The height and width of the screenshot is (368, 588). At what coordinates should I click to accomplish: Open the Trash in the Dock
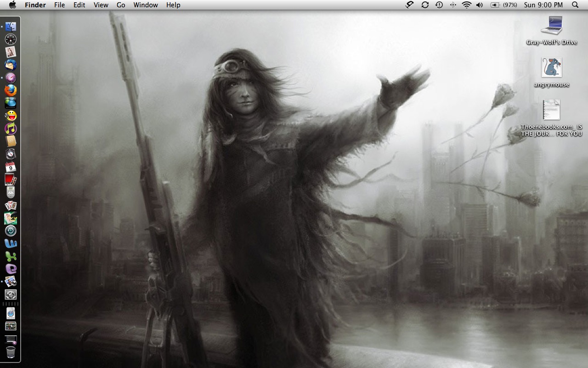pyautogui.click(x=11, y=352)
